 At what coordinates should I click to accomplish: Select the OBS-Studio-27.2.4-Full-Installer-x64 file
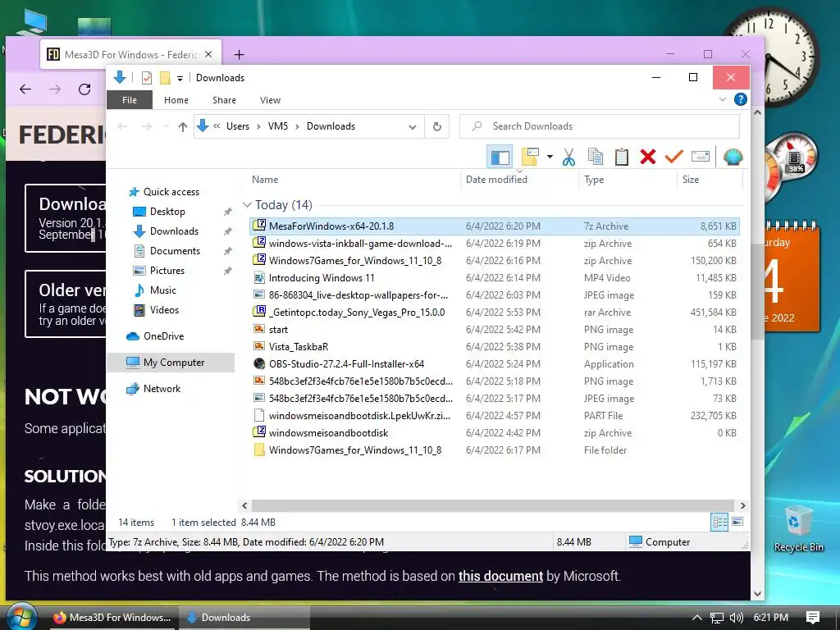[494, 363]
